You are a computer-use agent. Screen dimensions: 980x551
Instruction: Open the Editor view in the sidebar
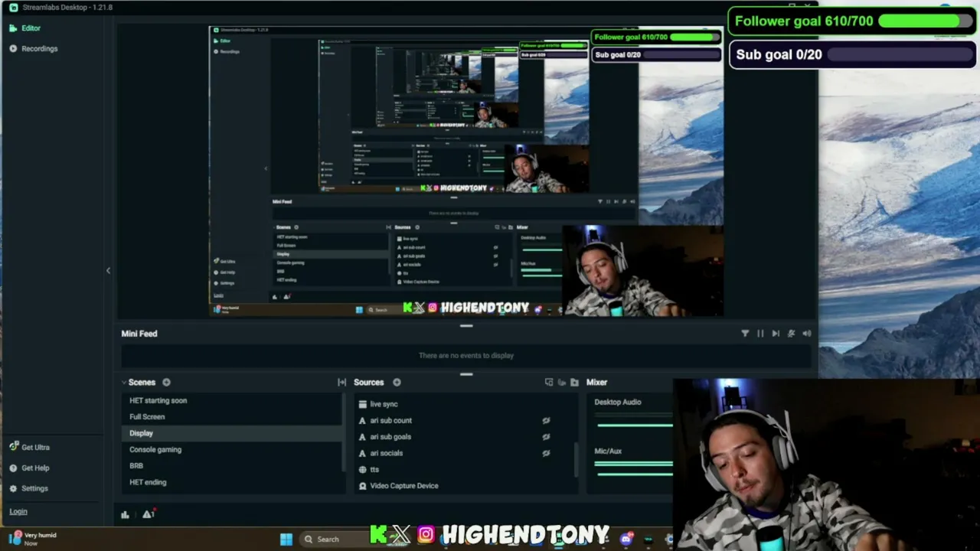click(25, 28)
